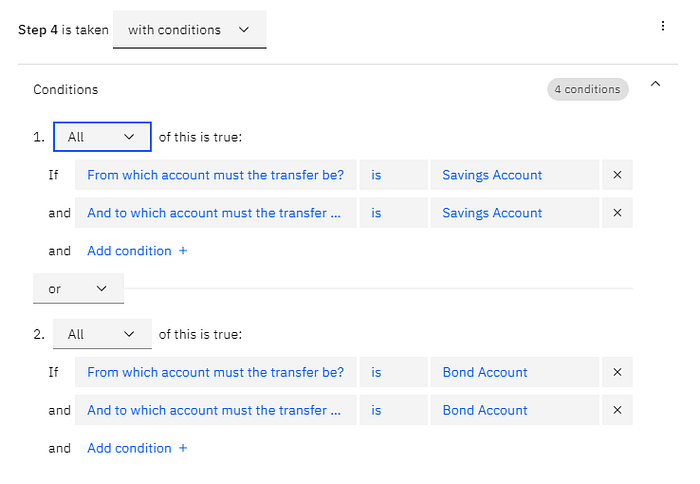Open group 1 'All' dropdown
This screenshot has width=700, height=484.
click(x=102, y=137)
